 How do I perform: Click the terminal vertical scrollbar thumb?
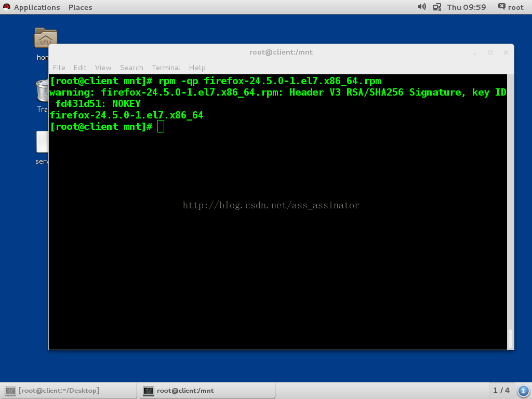pos(510,338)
